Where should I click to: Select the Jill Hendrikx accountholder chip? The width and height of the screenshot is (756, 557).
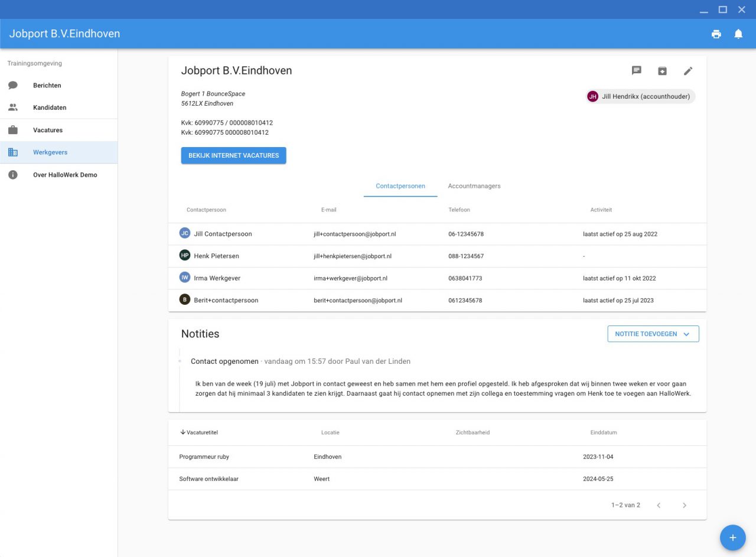[640, 96]
